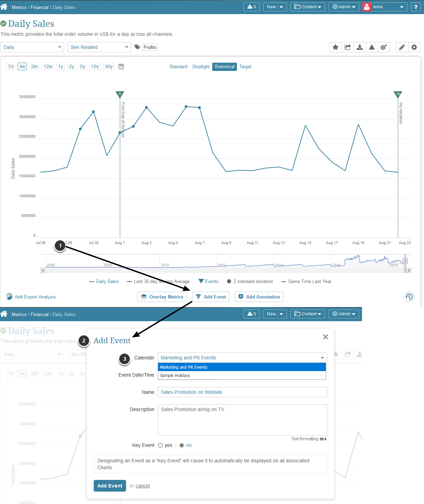The height and width of the screenshot is (504, 424).
Task: Select the 12w time range
Action: click(48, 66)
